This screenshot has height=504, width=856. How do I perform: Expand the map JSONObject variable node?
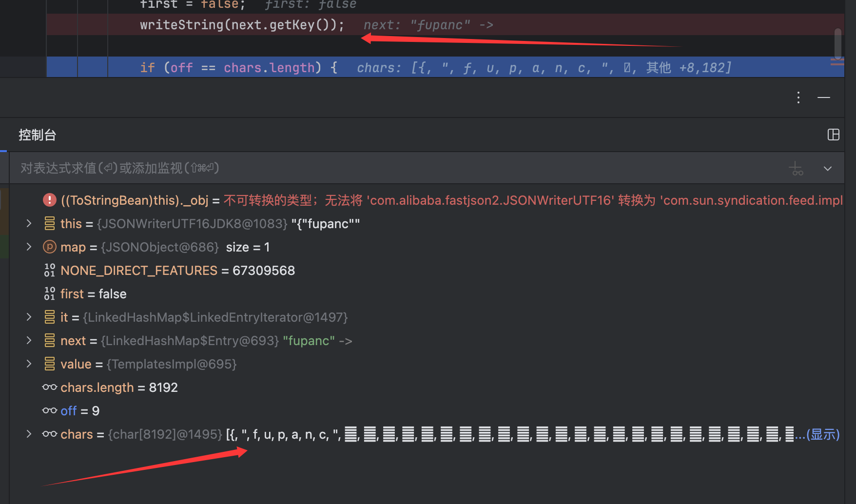click(29, 247)
